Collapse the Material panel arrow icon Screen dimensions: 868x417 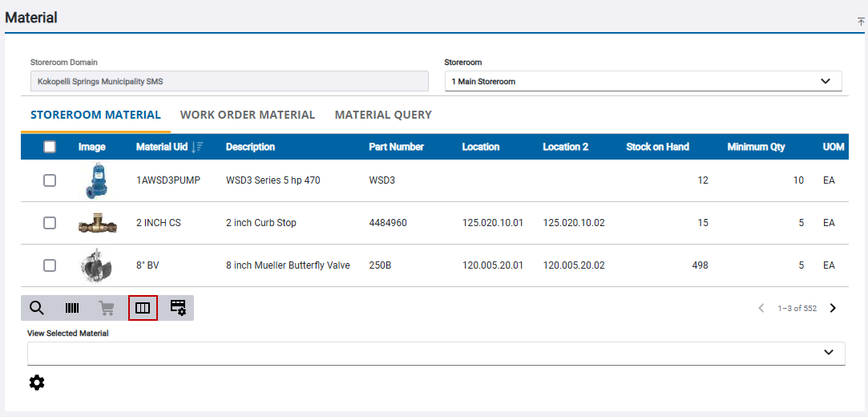coord(861,22)
